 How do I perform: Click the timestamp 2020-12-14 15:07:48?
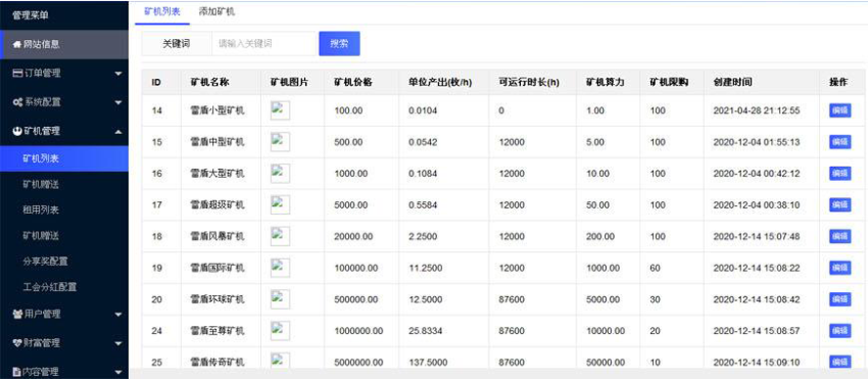click(757, 236)
